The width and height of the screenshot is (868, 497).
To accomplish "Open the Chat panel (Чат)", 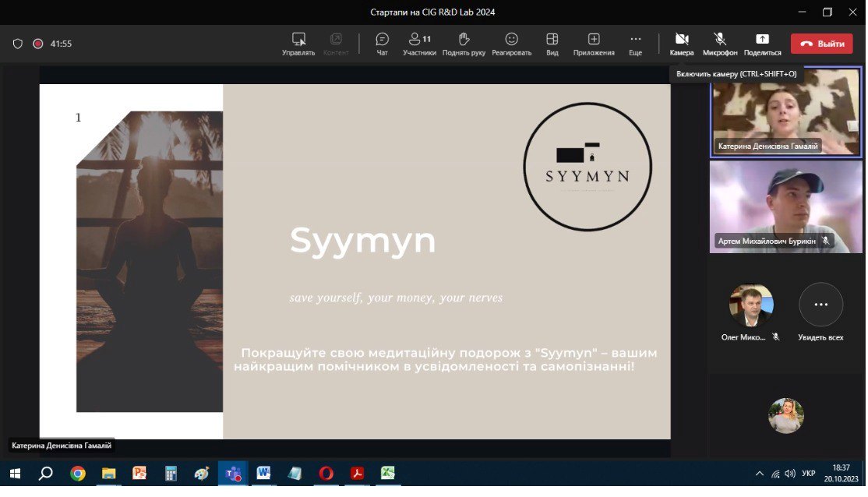I will 382,44.
